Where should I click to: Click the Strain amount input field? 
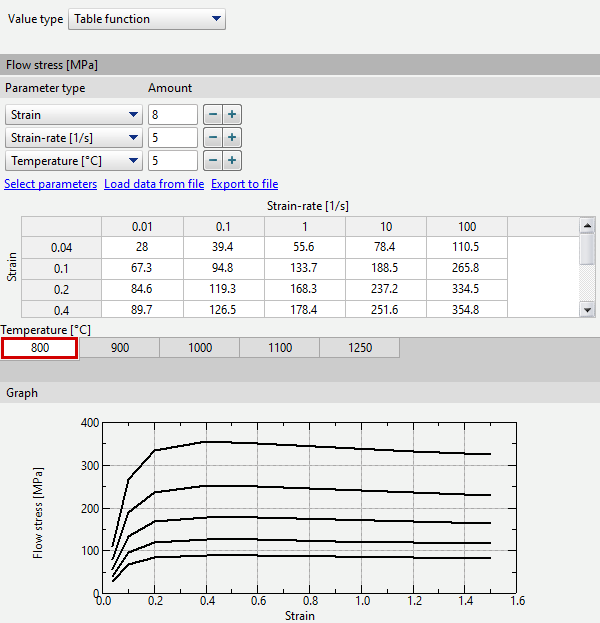172,115
